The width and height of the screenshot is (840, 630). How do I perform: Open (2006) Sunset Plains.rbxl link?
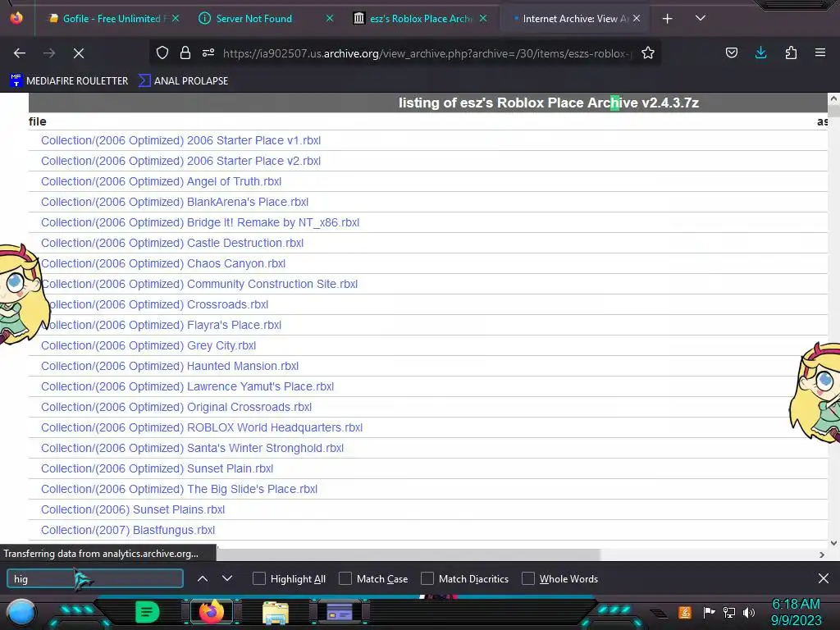click(x=133, y=509)
